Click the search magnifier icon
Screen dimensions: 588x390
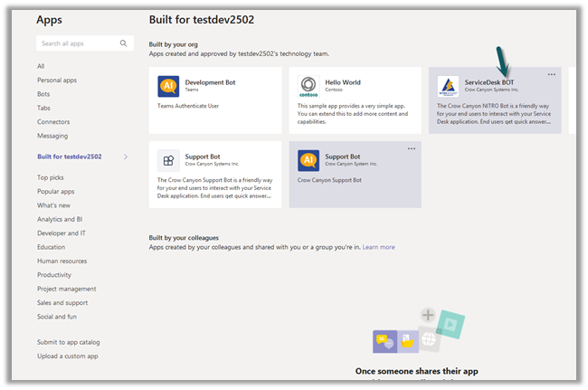(x=123, y=43)
